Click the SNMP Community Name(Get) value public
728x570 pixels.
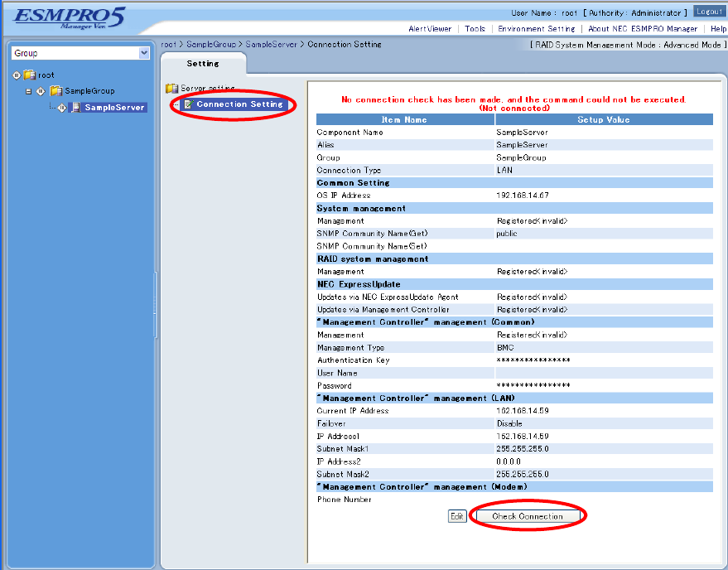point(507,234)
